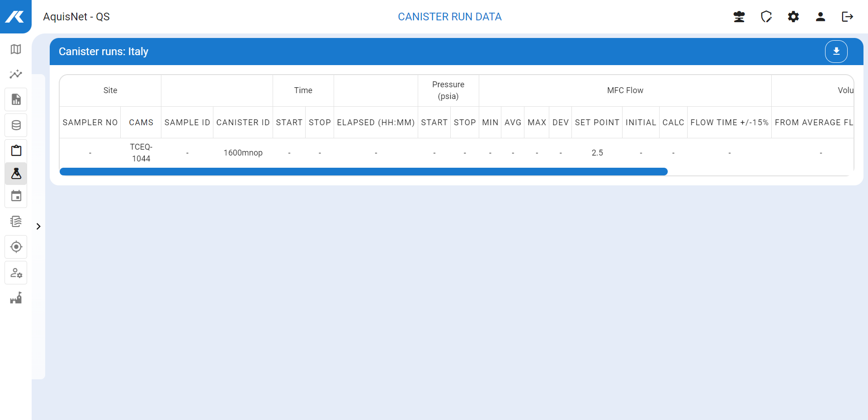
Task: Open the map view sidebar icon
Action: 16,49
